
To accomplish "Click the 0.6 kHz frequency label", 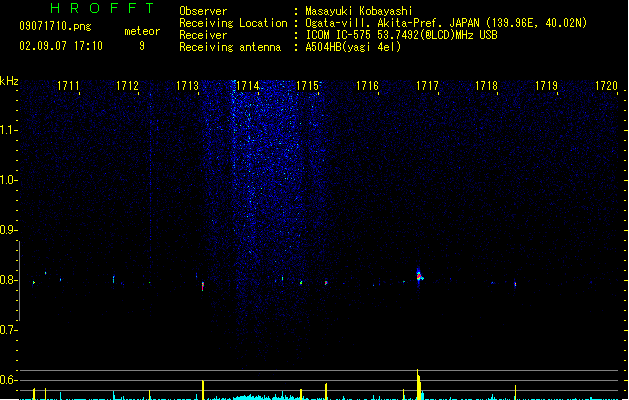I will pyautogui.click(x=8, y=380).
